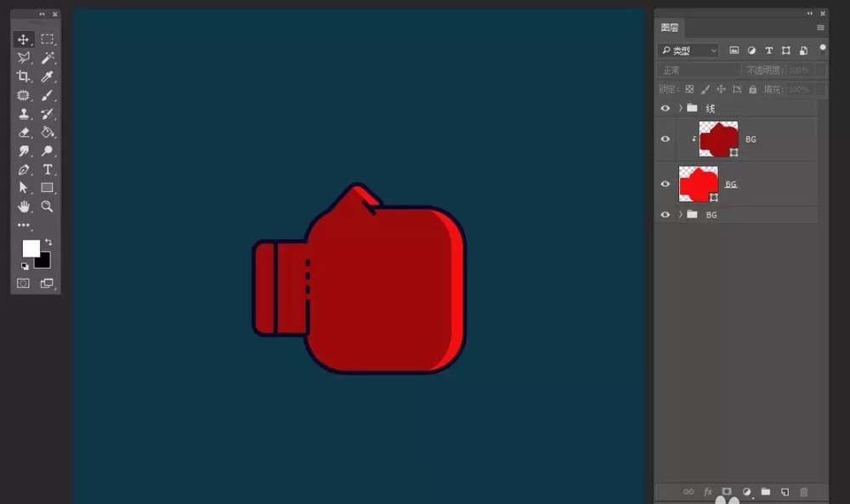850x504 pixels.
Task: Create a new layer
Action: pos(785,492)
